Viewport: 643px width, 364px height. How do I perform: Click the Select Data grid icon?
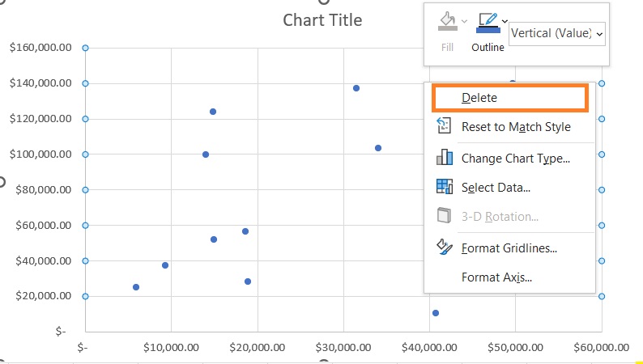[x=445, y=187]
